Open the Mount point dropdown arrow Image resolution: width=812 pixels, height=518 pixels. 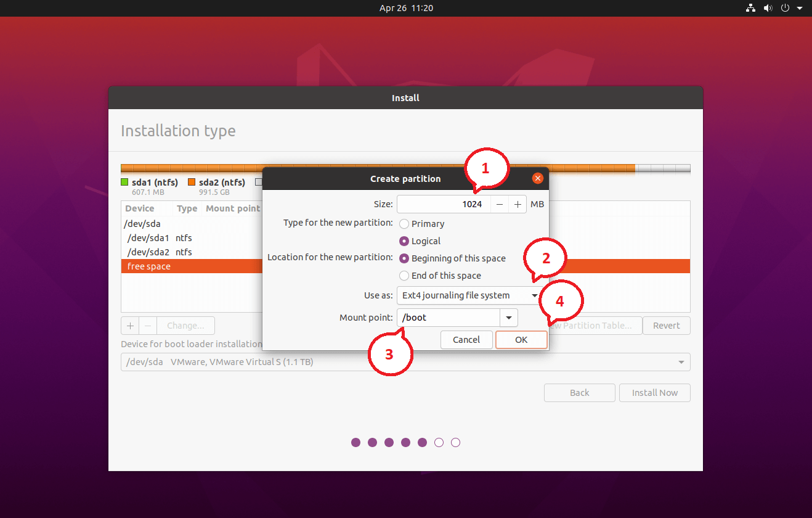tap(508, 317)
